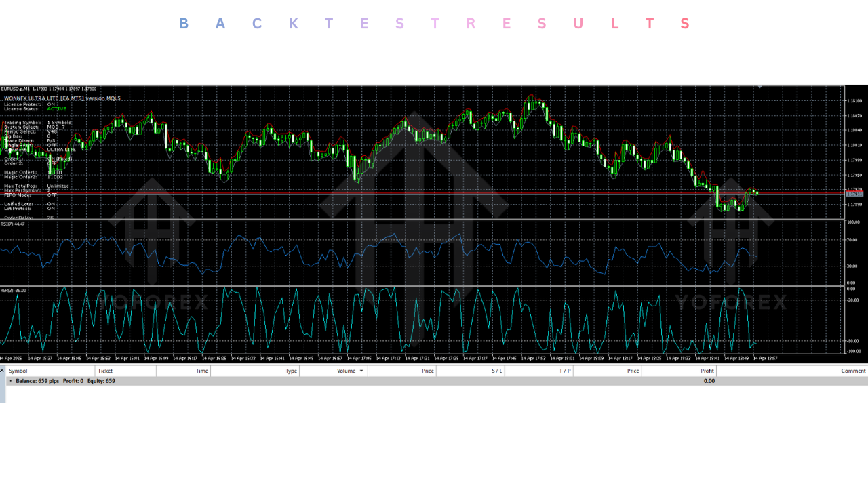Click the -20.00 Williams %R level label
The image size is (868, 488).
(853, 300)
